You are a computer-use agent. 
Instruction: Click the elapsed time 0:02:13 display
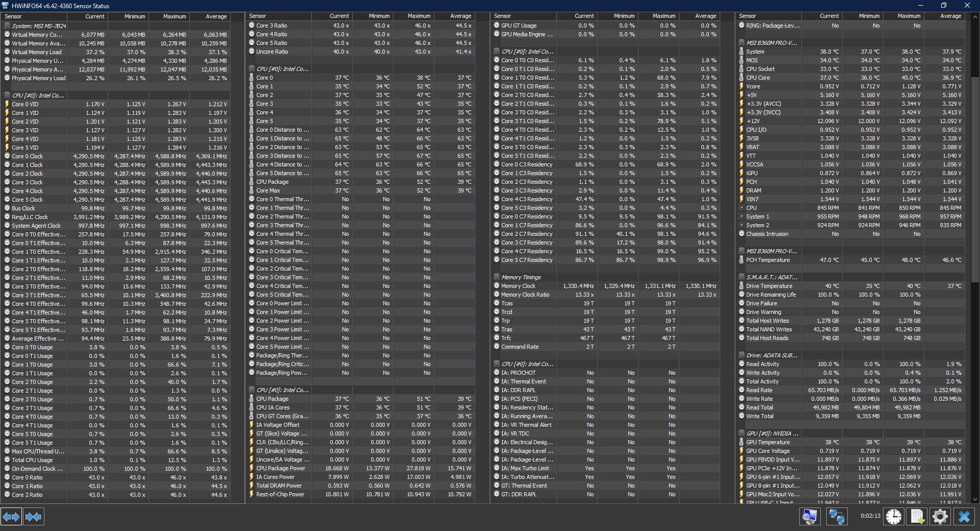[x=870, y=516]
